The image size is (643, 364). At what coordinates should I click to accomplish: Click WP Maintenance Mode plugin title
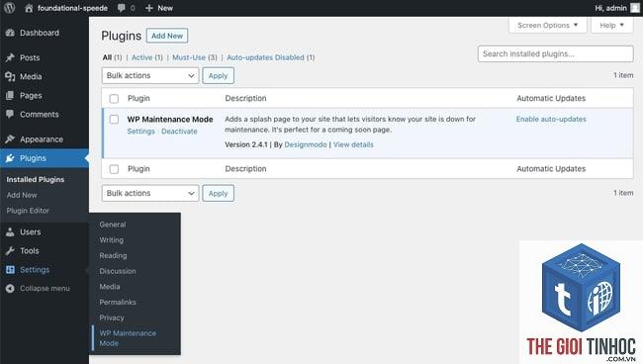pyautogui.click(x=170, y=120)
